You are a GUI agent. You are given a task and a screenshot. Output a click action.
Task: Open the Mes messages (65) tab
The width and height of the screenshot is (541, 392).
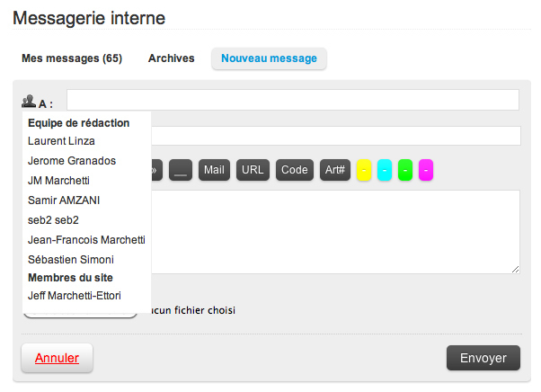[71, 58]
